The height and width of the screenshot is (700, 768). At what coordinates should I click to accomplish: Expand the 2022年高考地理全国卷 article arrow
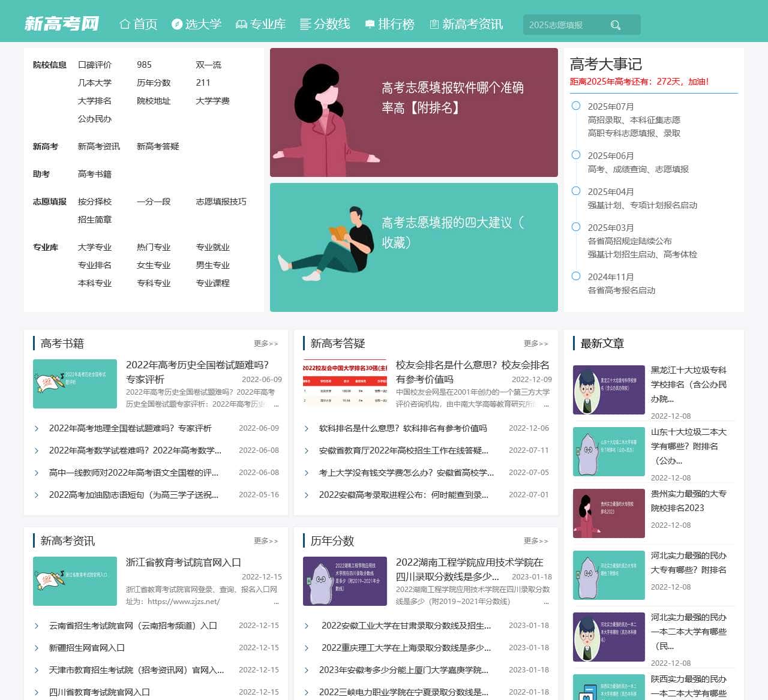click(37, 429)
